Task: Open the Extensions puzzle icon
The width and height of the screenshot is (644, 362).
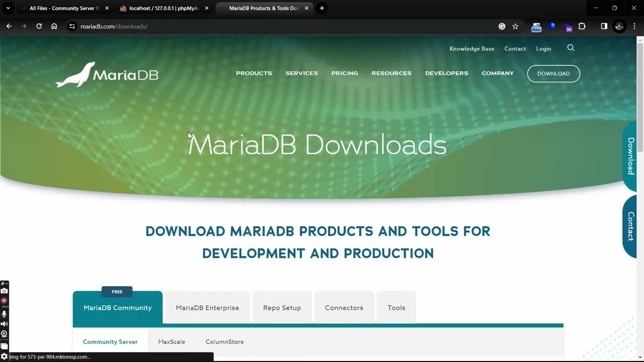Action: [x=582, y=26]
